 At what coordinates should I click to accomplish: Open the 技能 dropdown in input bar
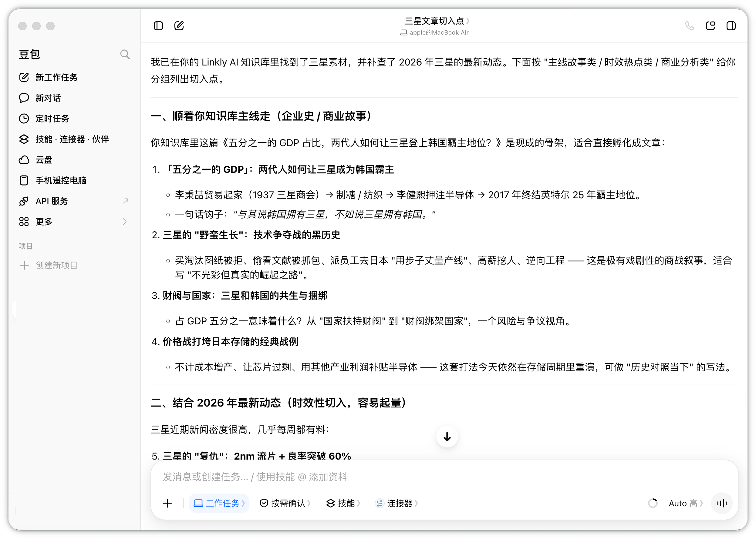click(343, 504)
